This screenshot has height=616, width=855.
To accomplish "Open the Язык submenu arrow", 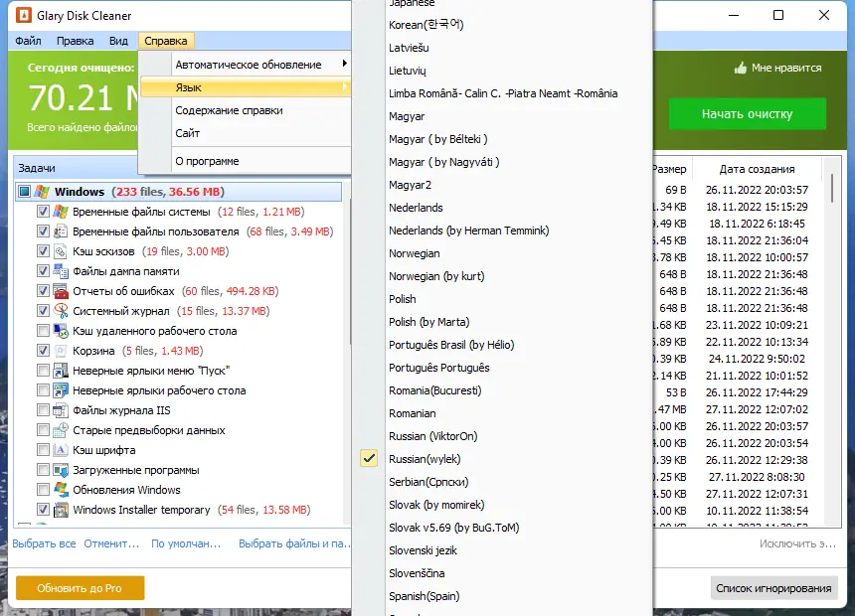I will point(345,86).
